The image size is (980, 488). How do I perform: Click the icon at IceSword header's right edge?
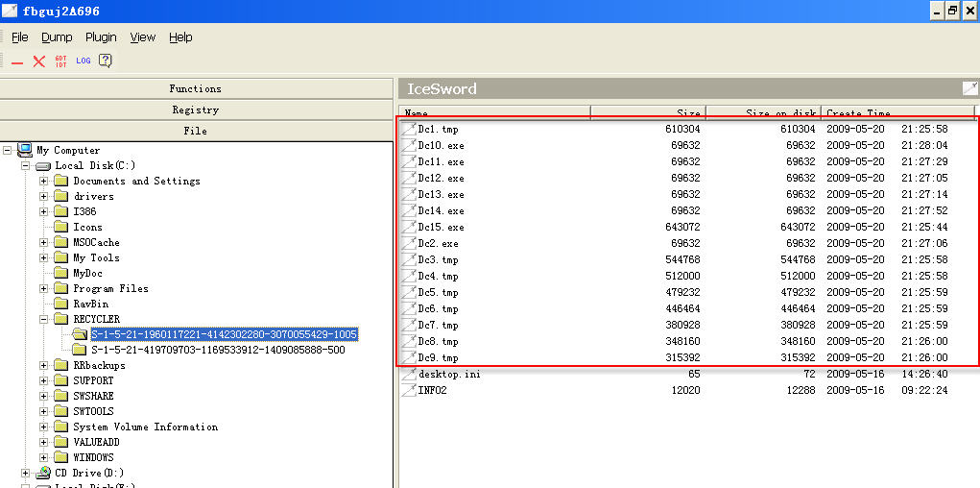[x=970, y=88]
